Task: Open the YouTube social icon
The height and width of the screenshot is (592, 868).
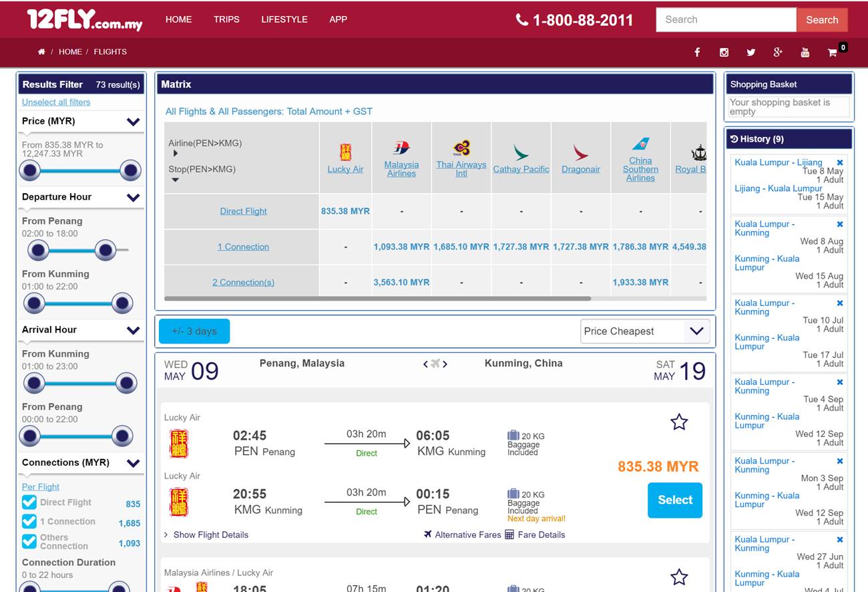Action: click(x=805, y=52)
